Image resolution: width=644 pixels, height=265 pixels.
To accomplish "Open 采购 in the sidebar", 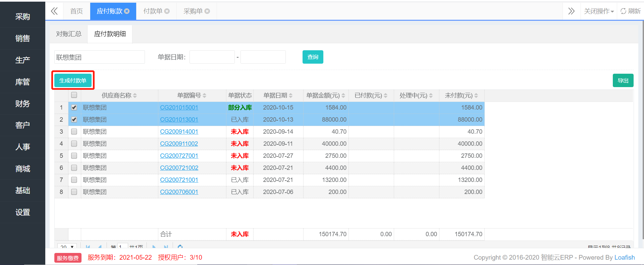I will tap(22, 16).
